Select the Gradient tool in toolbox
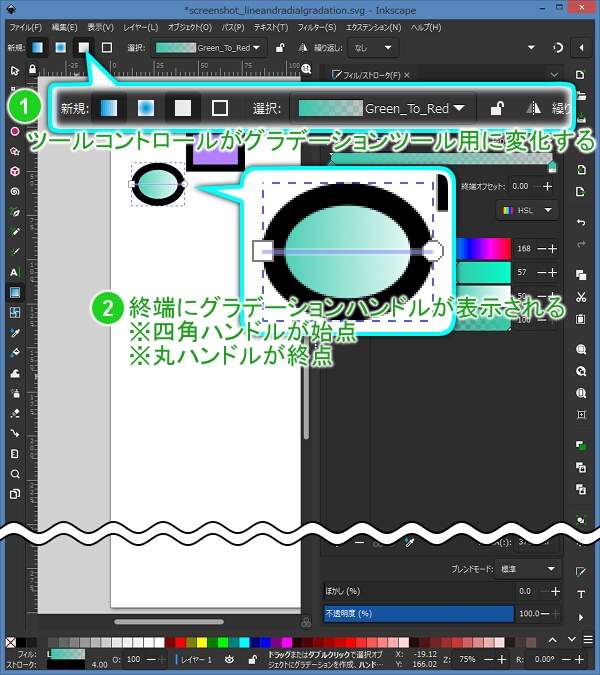The width and height of the screenshot is (600, 675). [15, 293]
